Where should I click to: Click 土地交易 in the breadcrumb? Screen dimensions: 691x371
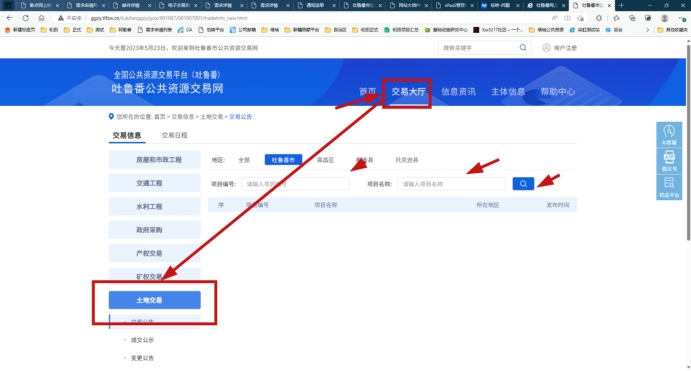212,117
